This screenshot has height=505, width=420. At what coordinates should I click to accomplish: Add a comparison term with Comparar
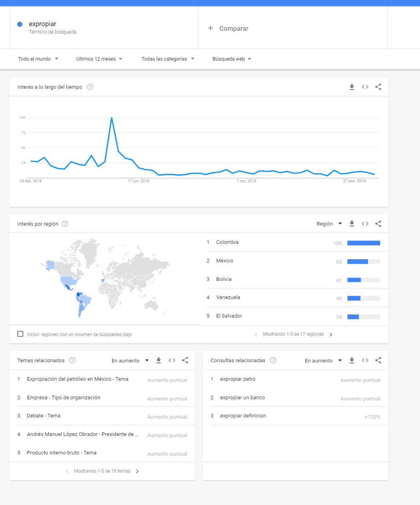coord(228,28)
